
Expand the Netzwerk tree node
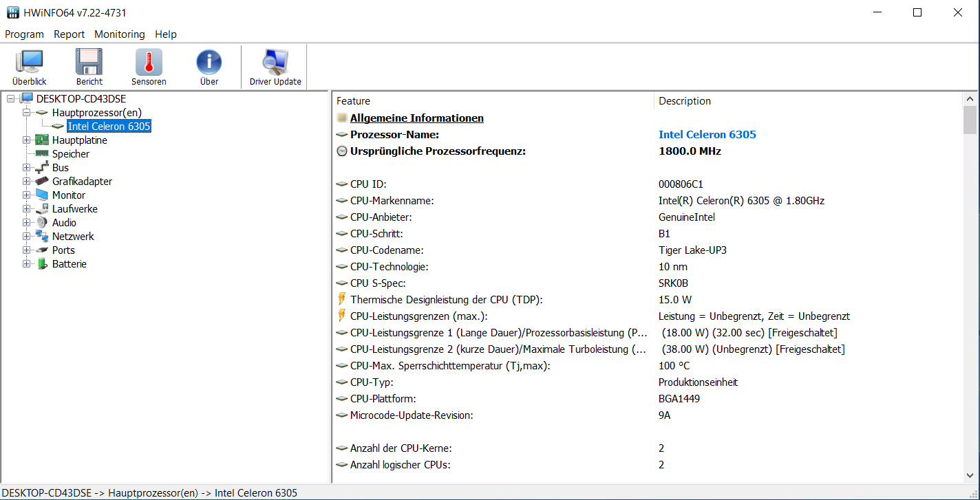click(27, 237)
